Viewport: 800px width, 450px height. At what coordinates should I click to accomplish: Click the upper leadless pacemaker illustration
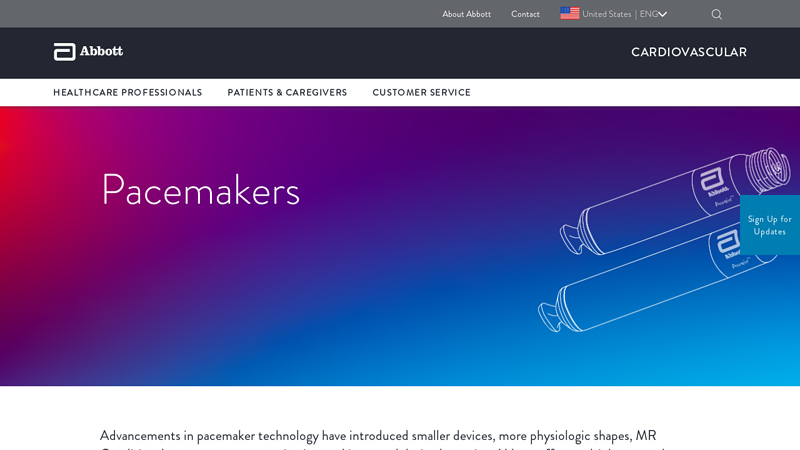click(x=675, y=201)
